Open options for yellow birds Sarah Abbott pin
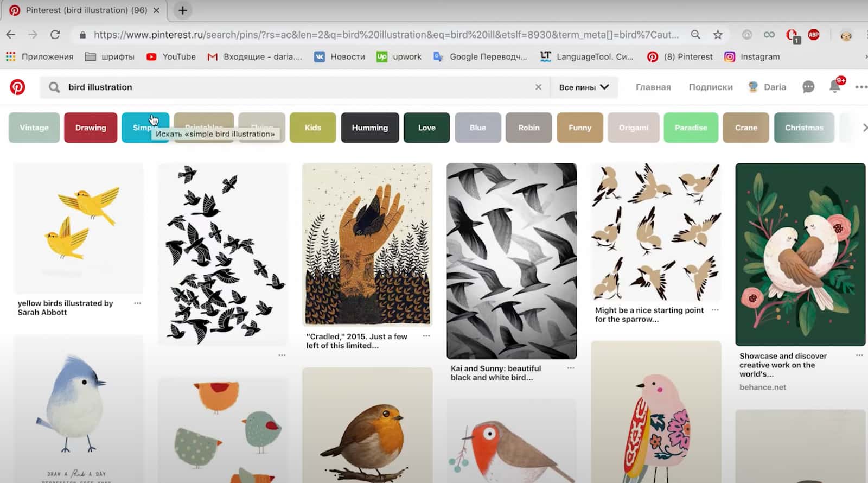The width and height of the screenshot is (868, 483). pos(138,303)
